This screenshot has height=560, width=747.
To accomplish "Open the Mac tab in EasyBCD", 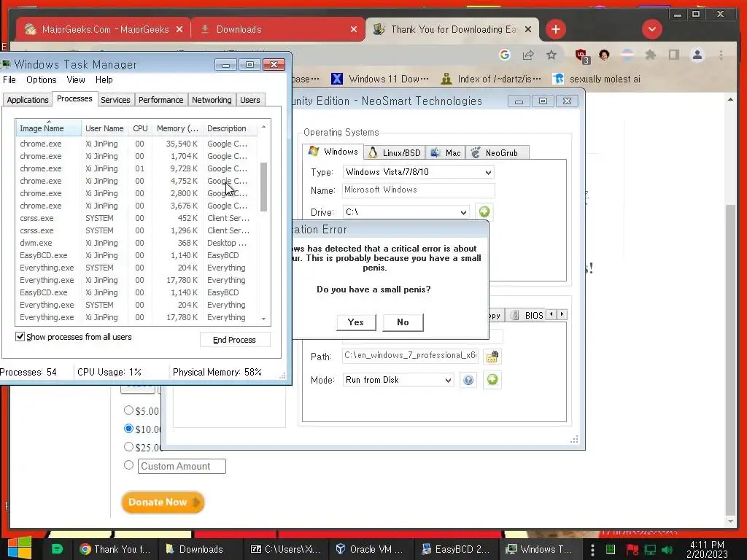I will coord(446,152).
